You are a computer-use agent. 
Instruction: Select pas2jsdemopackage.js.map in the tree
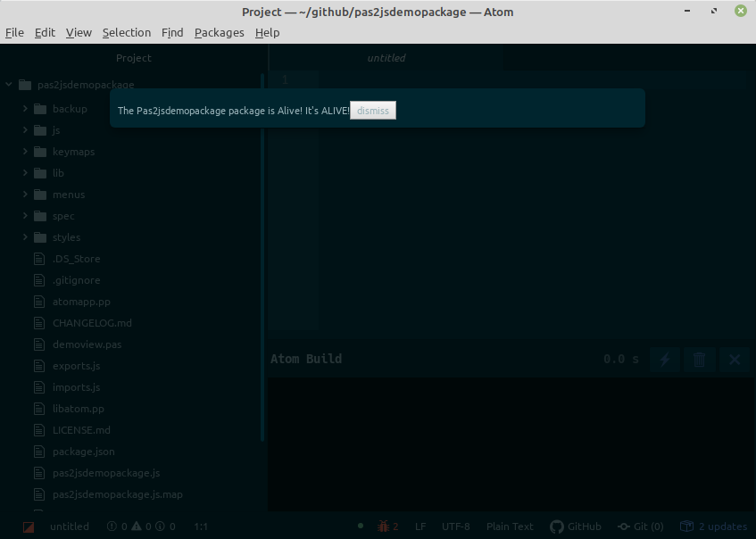(118, 494)
